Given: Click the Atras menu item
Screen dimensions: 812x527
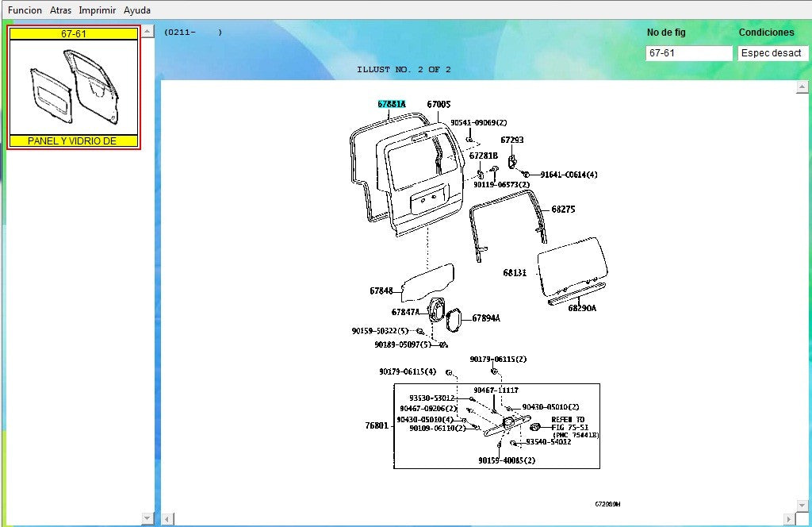Looking at the screenshot, I should (x=60, y=10).
